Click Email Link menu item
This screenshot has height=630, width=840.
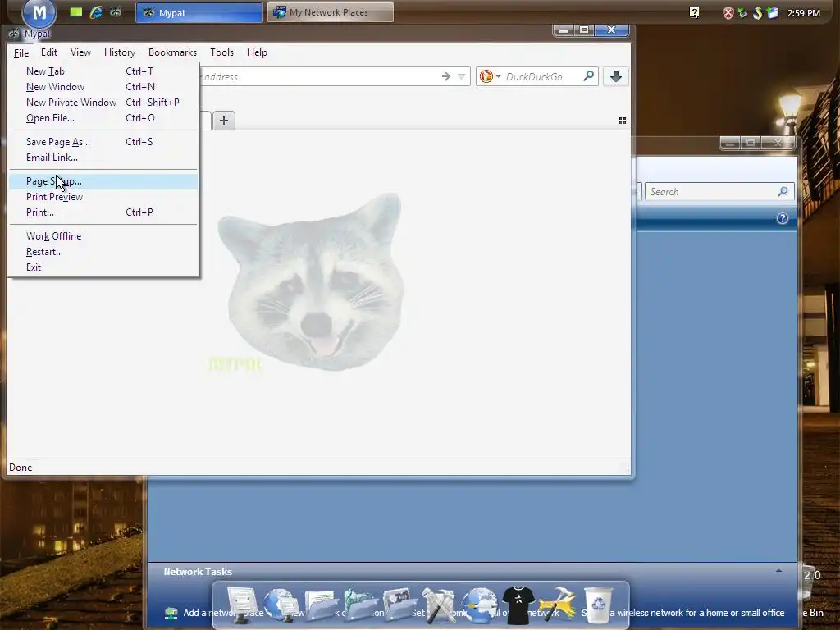coord(103,157)
